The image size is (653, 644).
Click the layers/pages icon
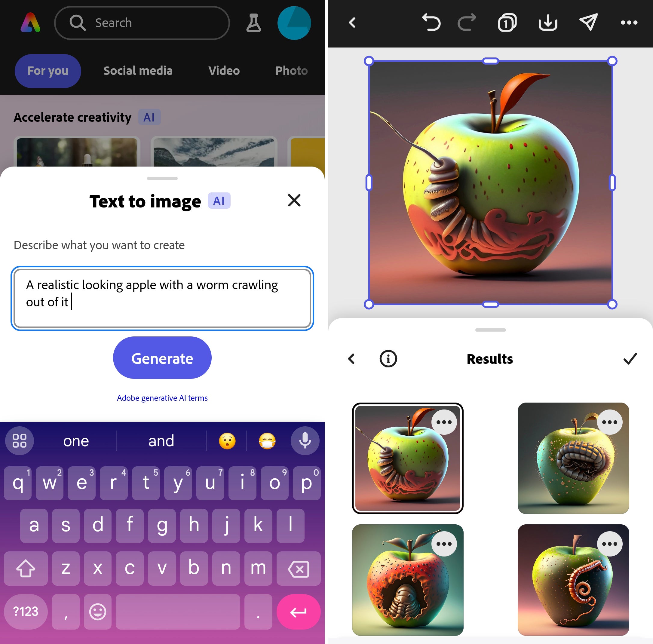[505, 22]
